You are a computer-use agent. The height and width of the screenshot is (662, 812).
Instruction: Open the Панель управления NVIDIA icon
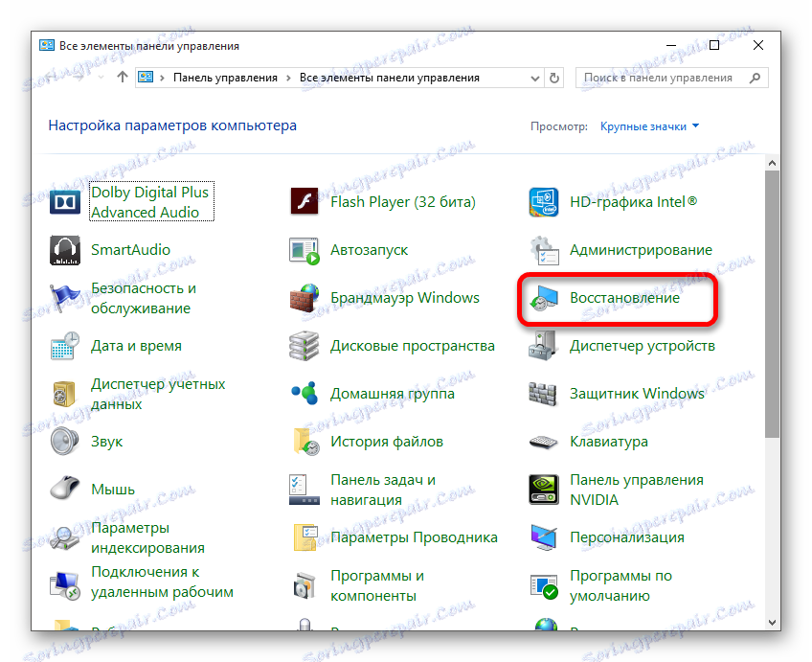tap(544, 490)
